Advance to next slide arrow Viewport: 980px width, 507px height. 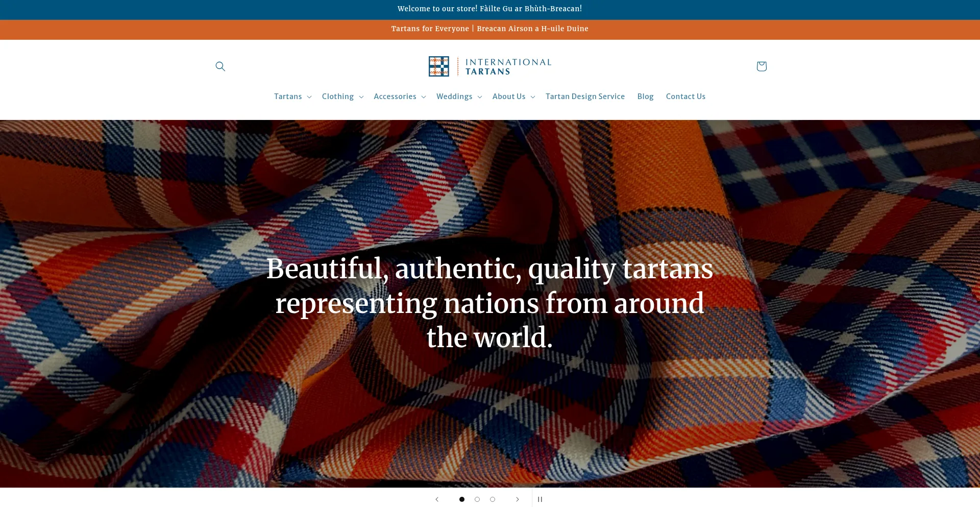(517, 499)
